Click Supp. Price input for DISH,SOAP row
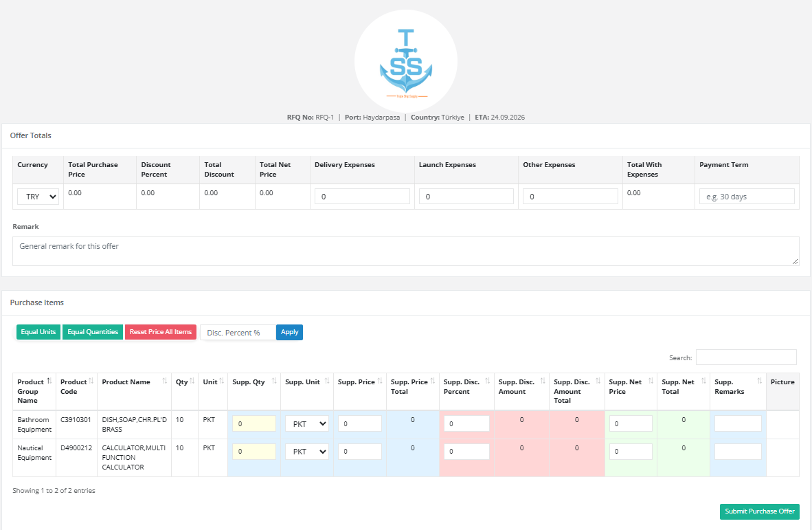 click(360, 423)
